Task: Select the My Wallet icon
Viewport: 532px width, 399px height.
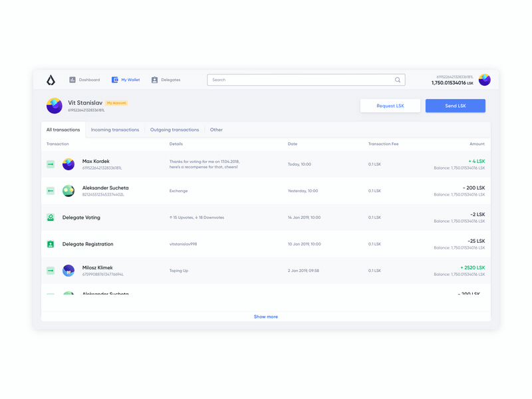Action: [x=114, y=80]
